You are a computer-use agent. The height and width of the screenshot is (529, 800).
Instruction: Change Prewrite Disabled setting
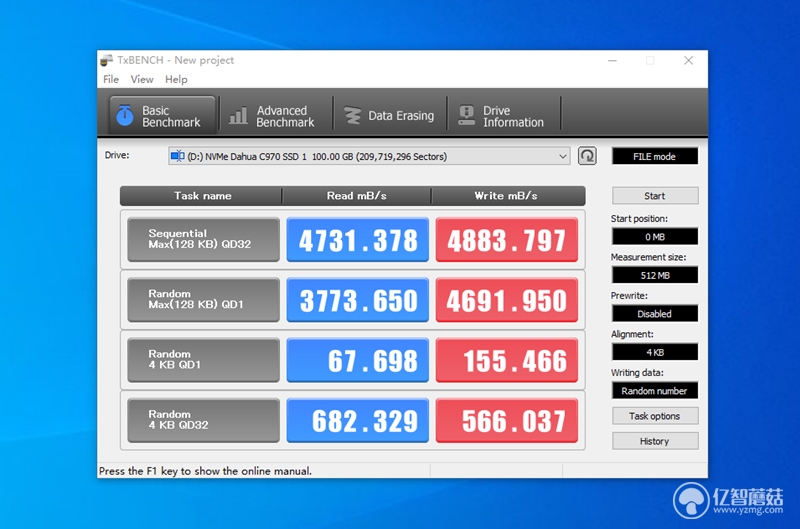click(655, 314)
